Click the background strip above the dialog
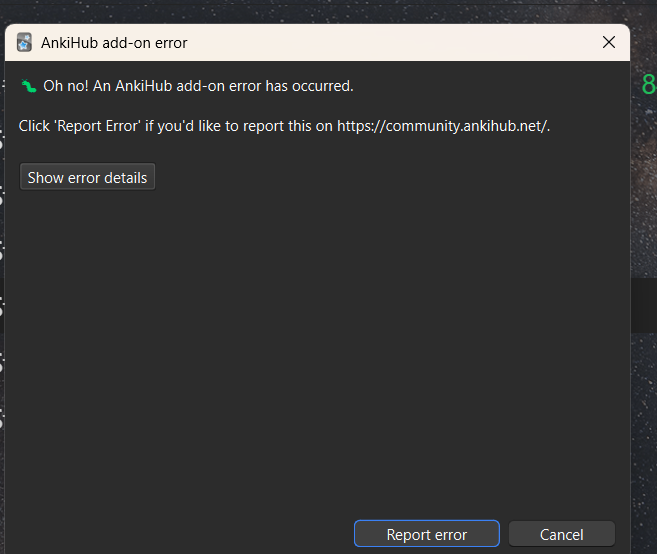 tap(320, 11)
